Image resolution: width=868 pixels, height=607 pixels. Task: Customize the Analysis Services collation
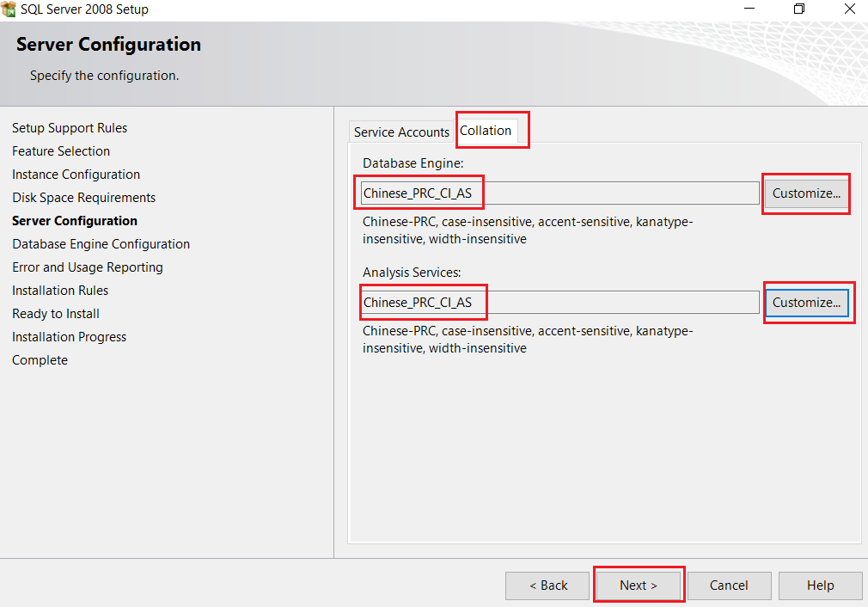point(806,303)
